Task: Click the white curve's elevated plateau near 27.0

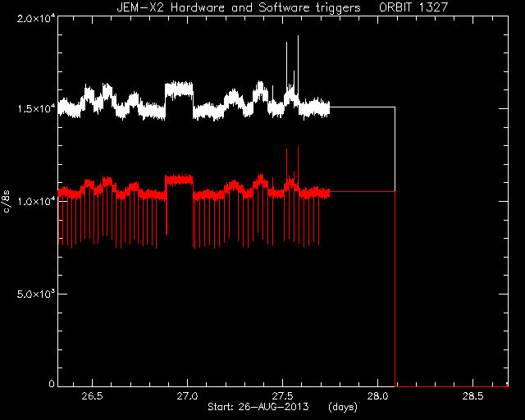Action: pos(179,89)
